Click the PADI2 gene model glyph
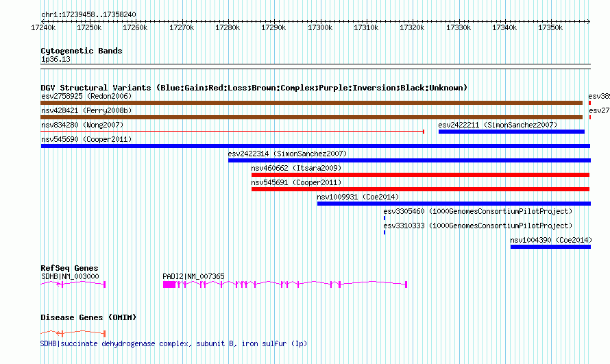Screen dimensions: 610x364 point(284,284)
